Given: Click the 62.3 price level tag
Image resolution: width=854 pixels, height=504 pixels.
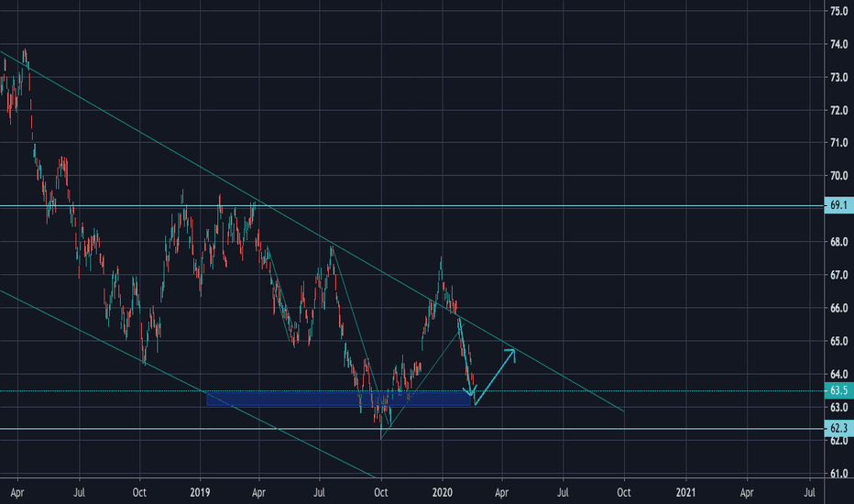Looking at the screenshot, I should (838, 428).
